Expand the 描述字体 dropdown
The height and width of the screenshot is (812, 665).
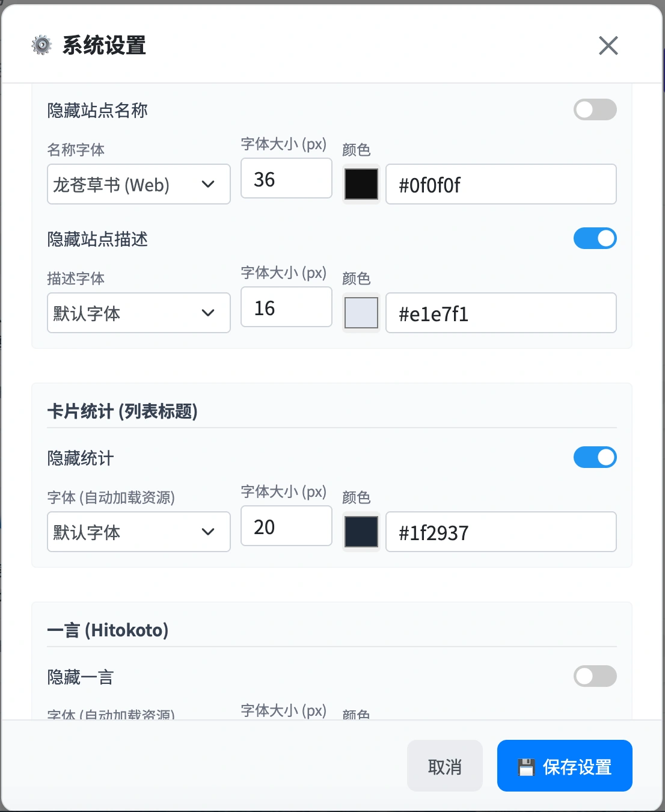point(138,313)
